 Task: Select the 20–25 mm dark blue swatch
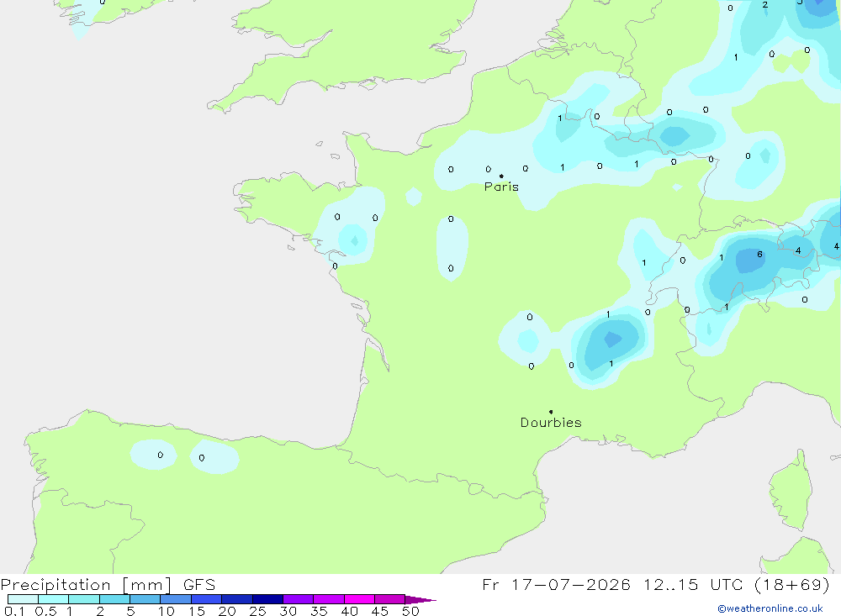pyautogui.click(x=237, y=599)
